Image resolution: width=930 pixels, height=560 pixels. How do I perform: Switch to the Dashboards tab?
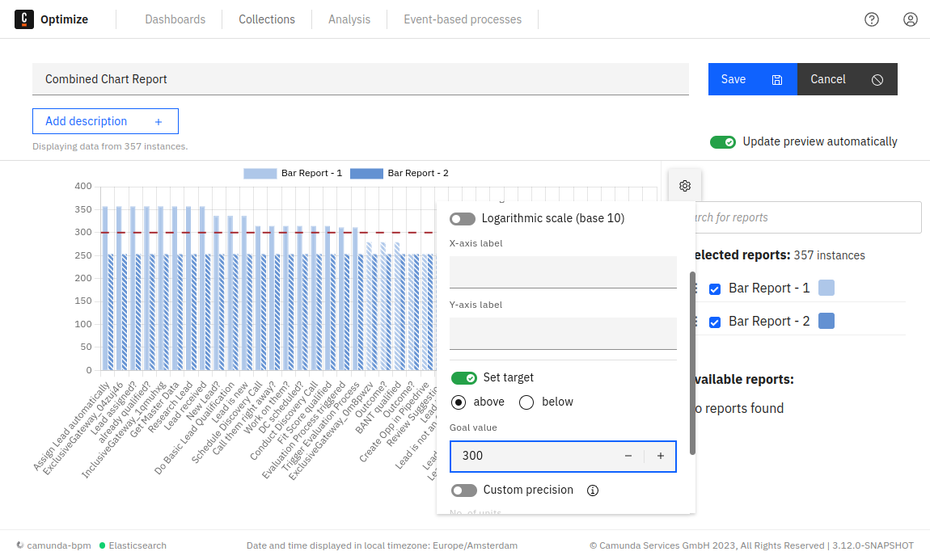(x=176, y=19)
